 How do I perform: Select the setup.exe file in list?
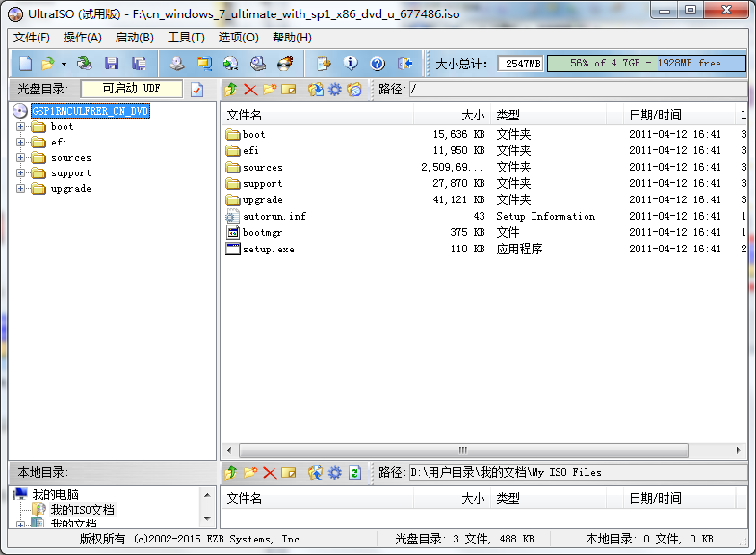pyautogui.click(x=268, y=249)
